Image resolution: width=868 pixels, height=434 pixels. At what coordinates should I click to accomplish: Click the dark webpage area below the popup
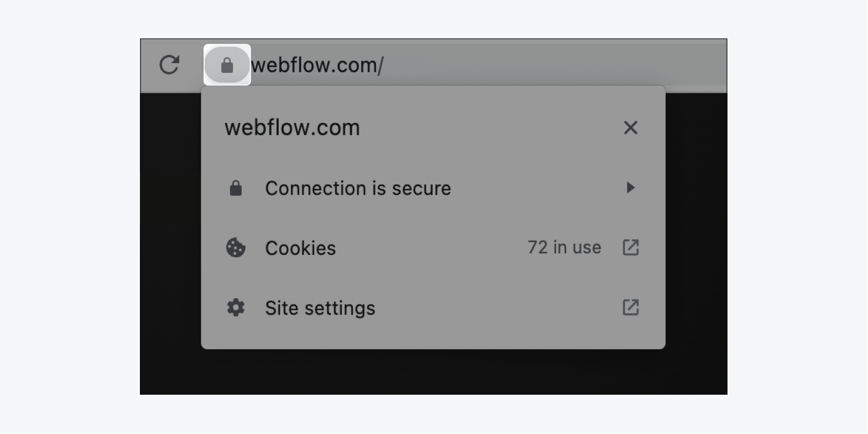click(433, 372)
